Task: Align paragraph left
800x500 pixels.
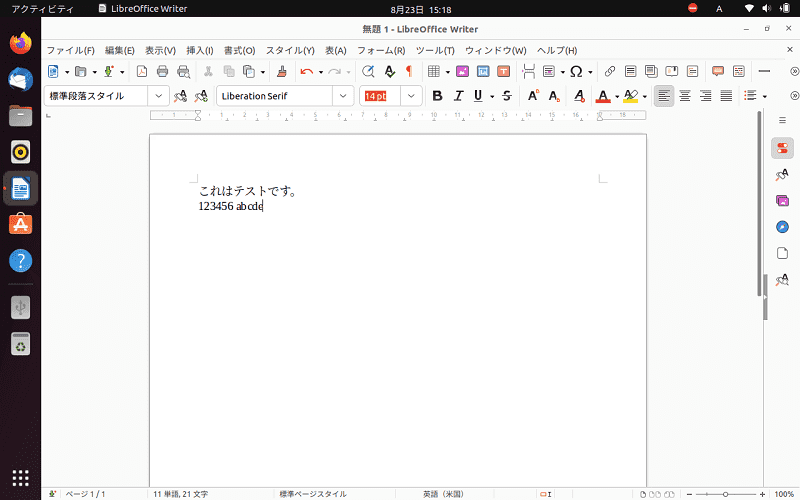Action: pyautogui.click(x=664, y=96)
